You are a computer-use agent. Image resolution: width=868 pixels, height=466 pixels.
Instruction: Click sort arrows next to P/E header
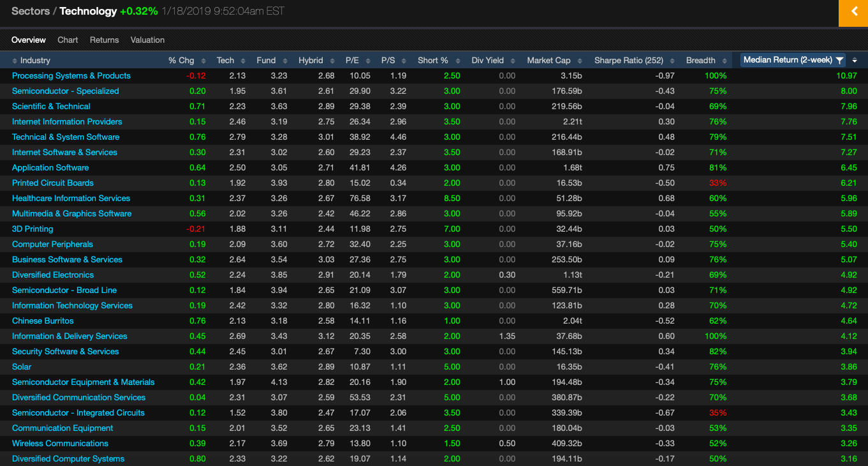367,61
